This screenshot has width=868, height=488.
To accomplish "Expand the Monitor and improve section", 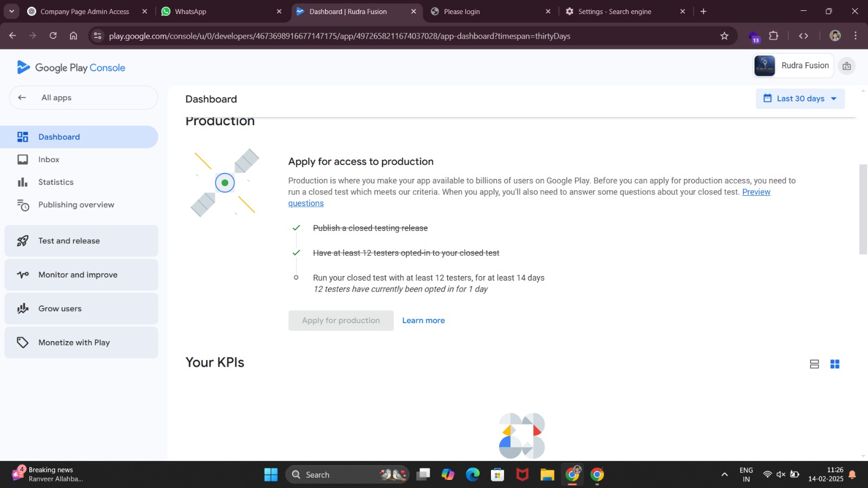I will pyautogui.click(x=81, y=274).
